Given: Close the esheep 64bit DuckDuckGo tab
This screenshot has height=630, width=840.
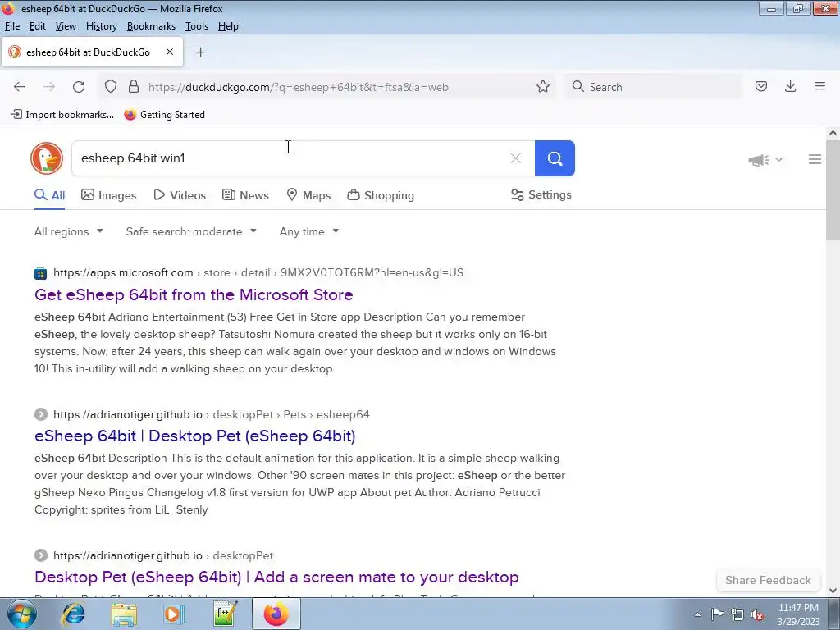Looking at the screenshot, I should click(169, 52).
